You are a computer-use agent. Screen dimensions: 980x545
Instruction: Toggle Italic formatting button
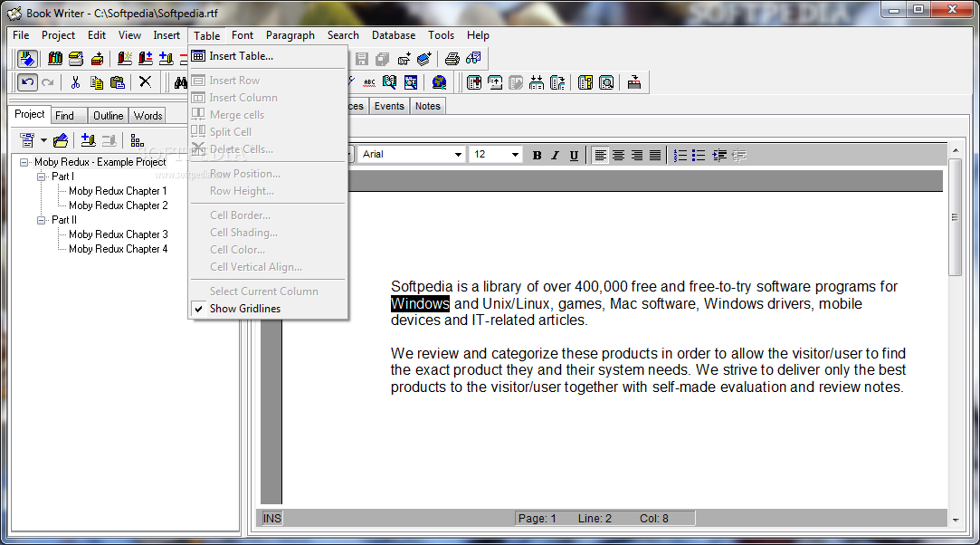click(555, 155)
